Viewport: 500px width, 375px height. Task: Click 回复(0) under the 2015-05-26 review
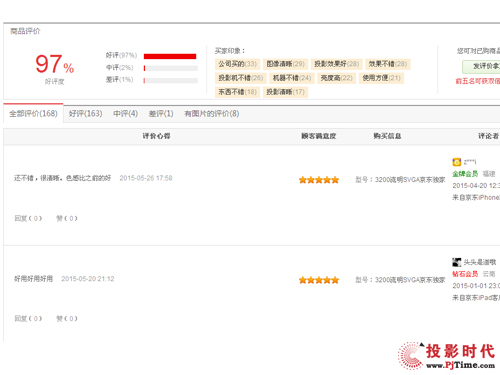[x=28, y=218]
